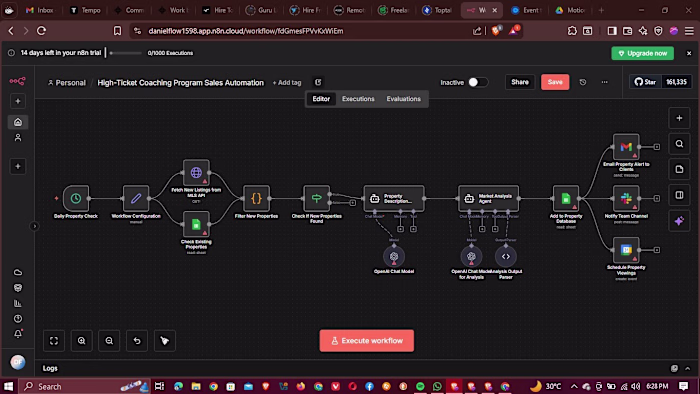Add a sticky note to canvas
The width and height of the screenshot is (700, 394).
679,170
